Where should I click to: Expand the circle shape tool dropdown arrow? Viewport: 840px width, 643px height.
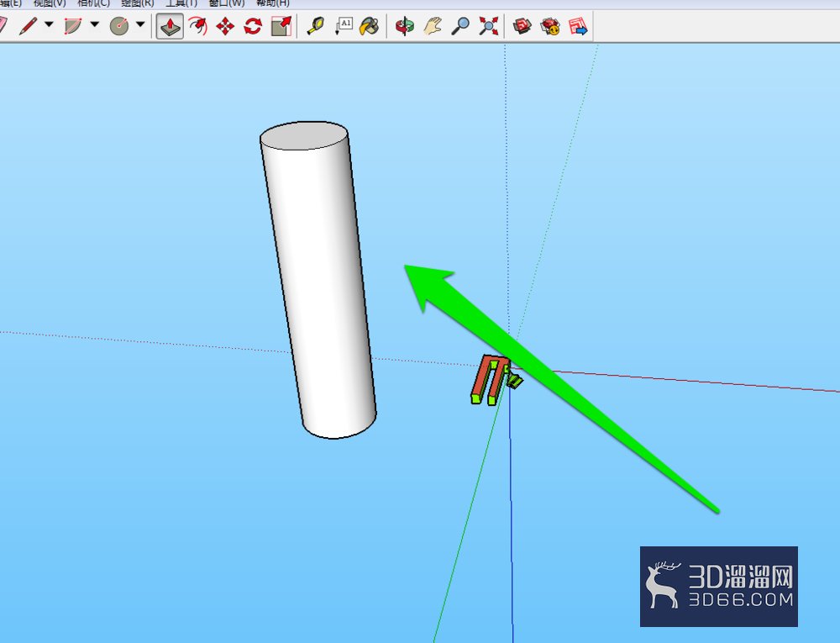(x=140, y=24)
